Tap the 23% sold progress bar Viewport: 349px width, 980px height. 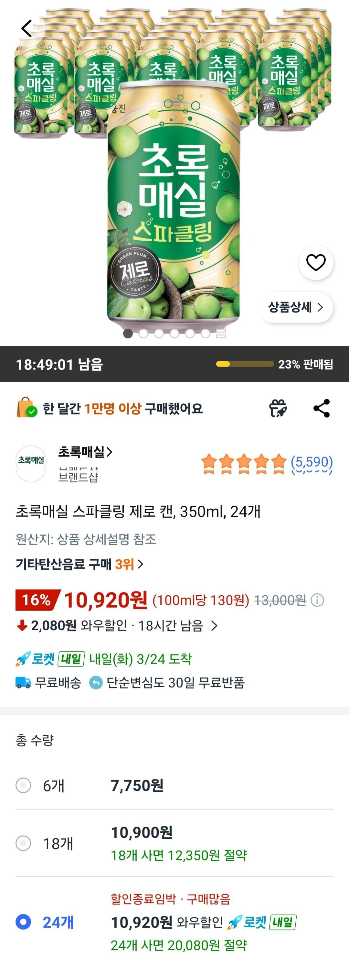pos(245,364)
